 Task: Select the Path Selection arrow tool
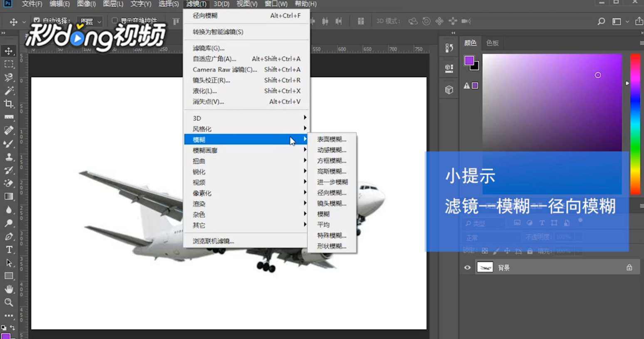tap(9, 263)
